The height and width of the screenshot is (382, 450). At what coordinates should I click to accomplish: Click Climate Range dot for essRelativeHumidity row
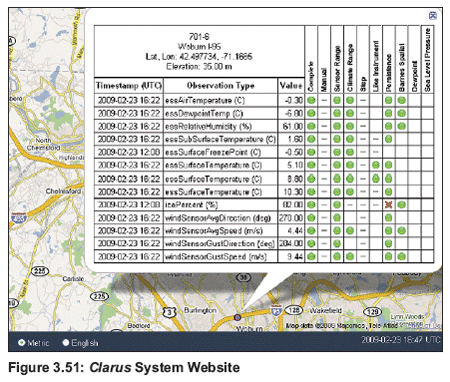(x=350, y=126)
